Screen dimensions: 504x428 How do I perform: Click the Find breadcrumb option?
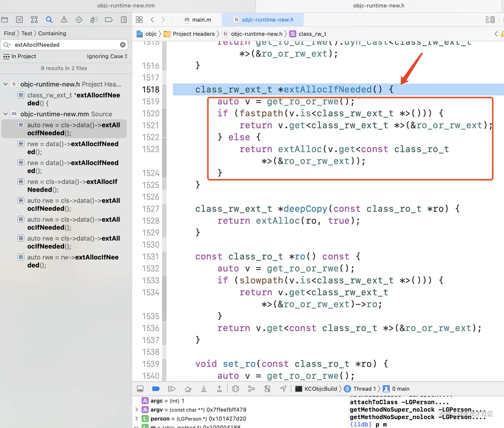(9, 33)
